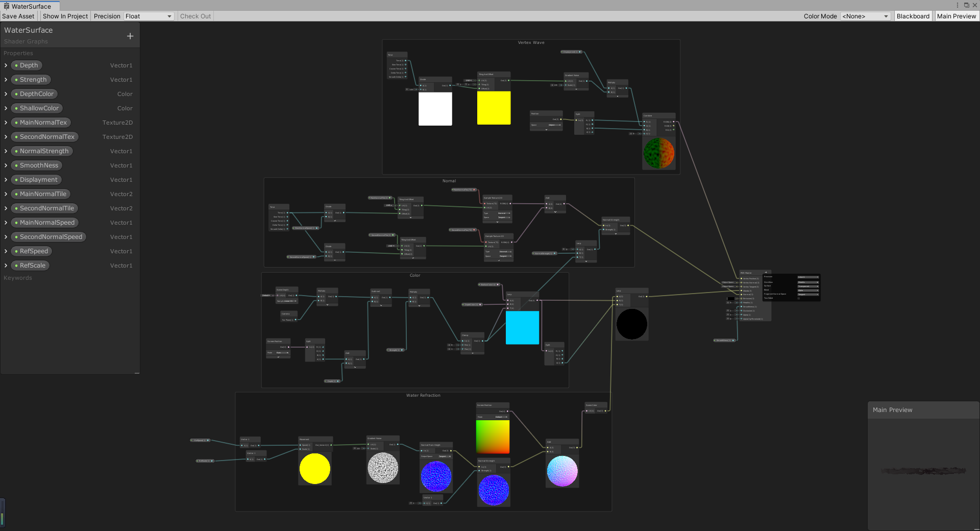Toggle the Two Sided checkbox on PBR Master

(799, 298)
